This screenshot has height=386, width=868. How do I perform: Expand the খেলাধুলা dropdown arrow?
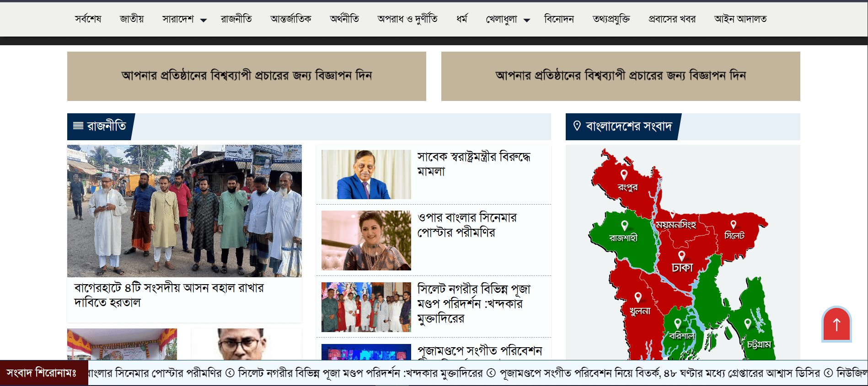[527, 20]
